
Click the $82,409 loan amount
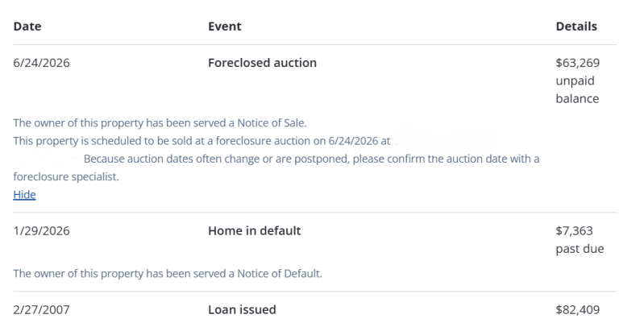tap(577, 309)
